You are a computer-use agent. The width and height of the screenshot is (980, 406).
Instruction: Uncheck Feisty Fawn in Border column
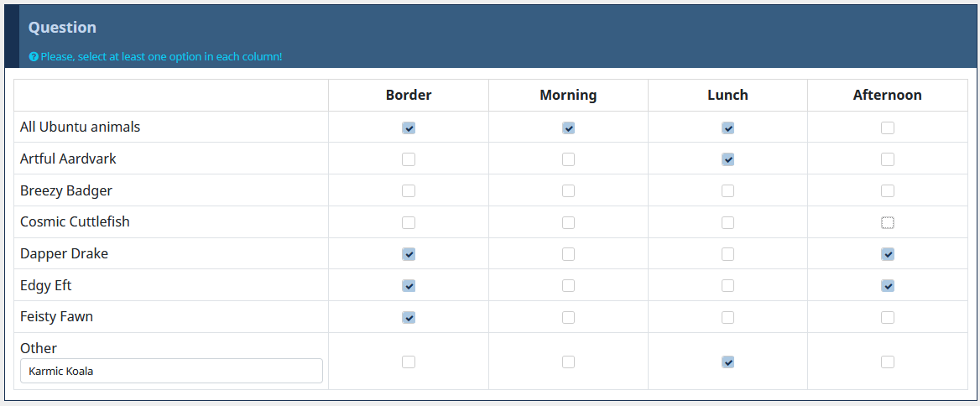tap(409, 318)
